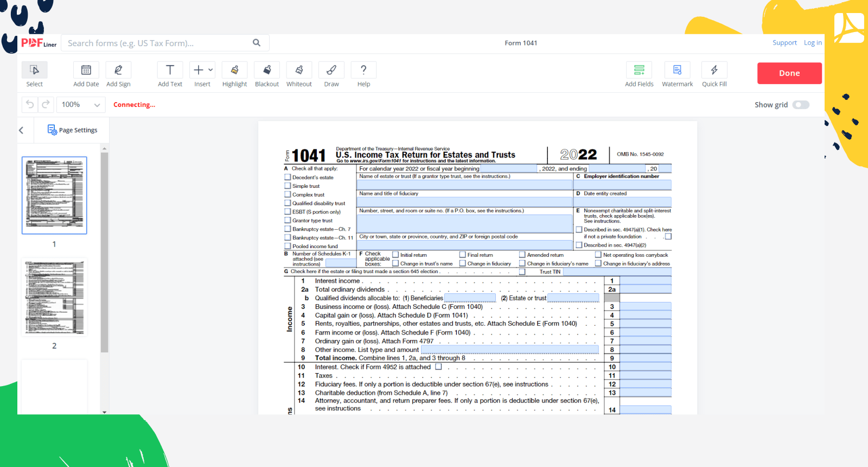Expand the Insert dropdown arrow
This screenshot has width=868, height=467.
click(x=210, y=70)
